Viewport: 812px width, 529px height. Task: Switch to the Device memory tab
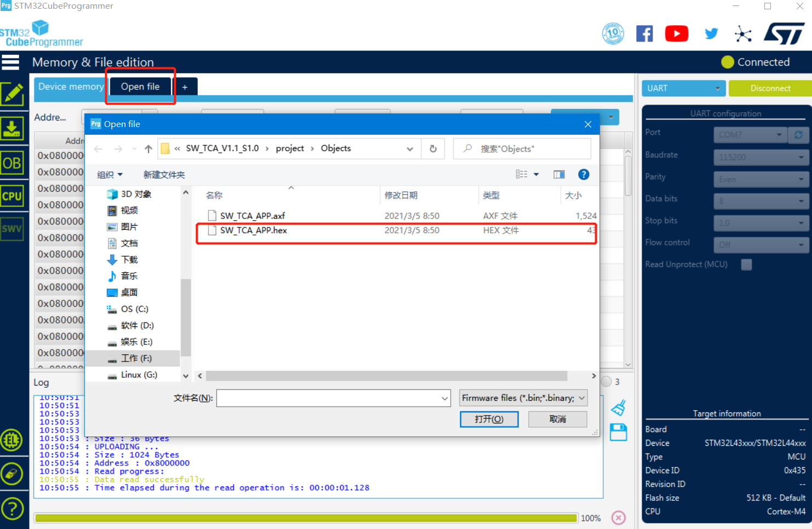[70, 87]
